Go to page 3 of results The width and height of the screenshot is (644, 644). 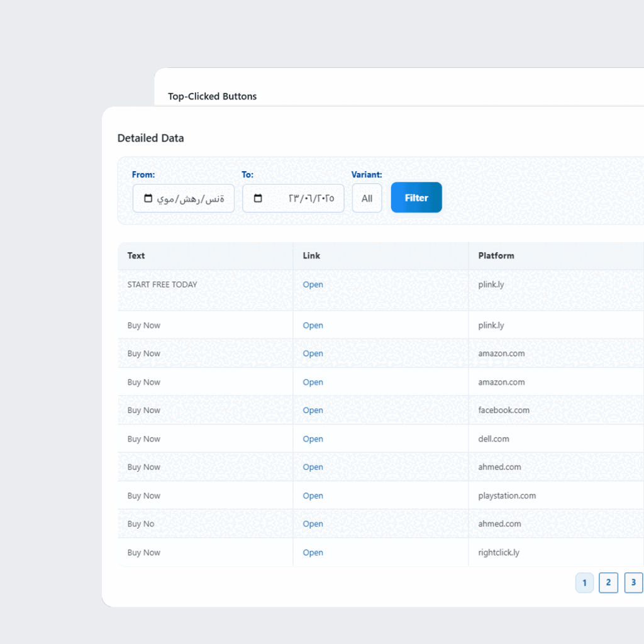(x=633, y=582)
